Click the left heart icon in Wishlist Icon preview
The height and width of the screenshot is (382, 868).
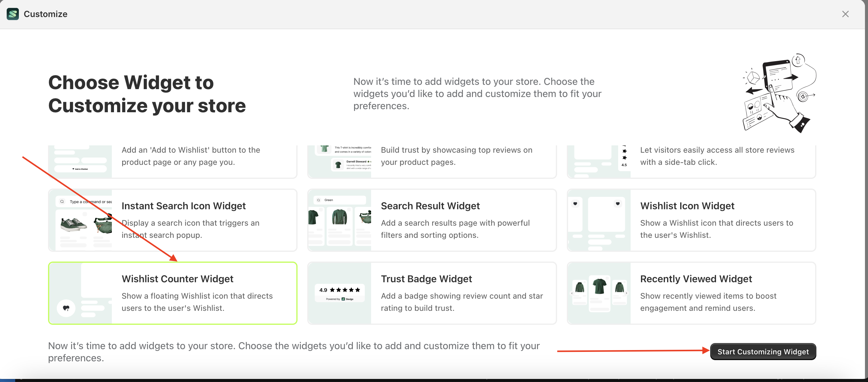click(575, 204)
